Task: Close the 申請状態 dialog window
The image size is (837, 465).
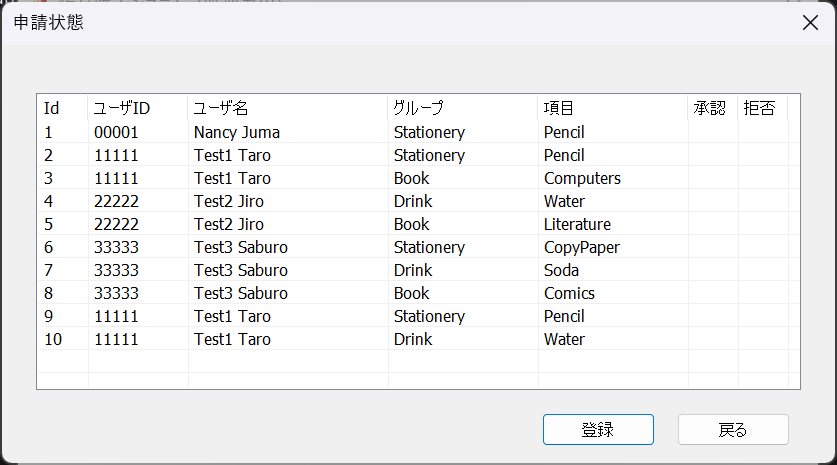Action: point(810,24)
